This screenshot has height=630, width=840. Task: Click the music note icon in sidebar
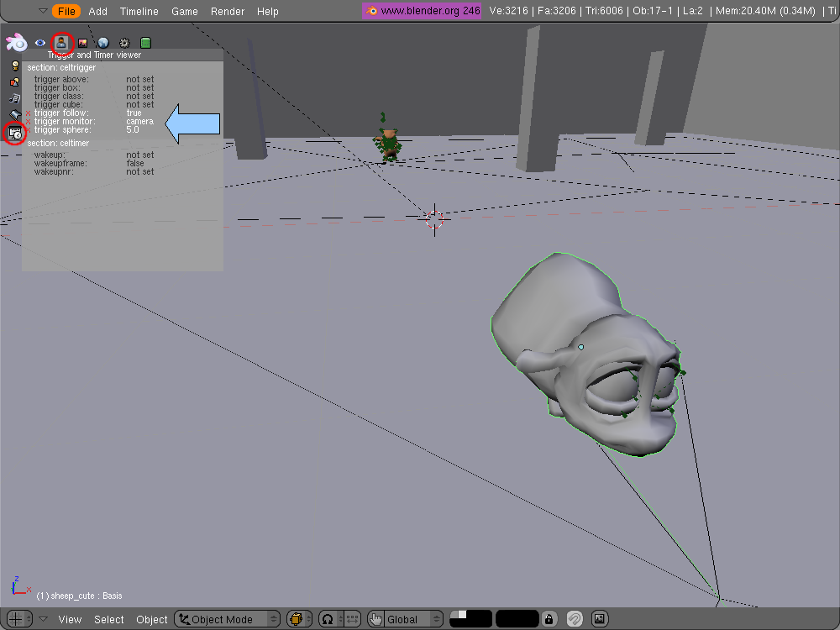click(14, 98)
